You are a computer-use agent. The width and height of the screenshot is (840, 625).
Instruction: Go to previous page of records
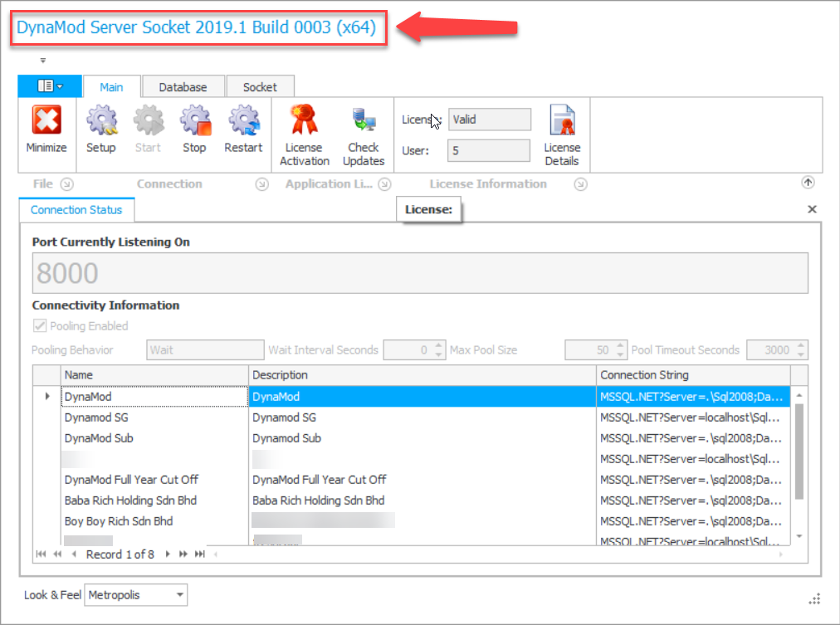(57, 554)
